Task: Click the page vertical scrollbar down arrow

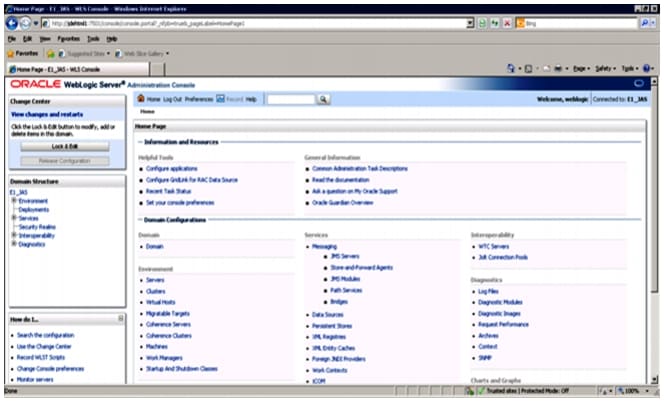Action: (x=655, y=379)
